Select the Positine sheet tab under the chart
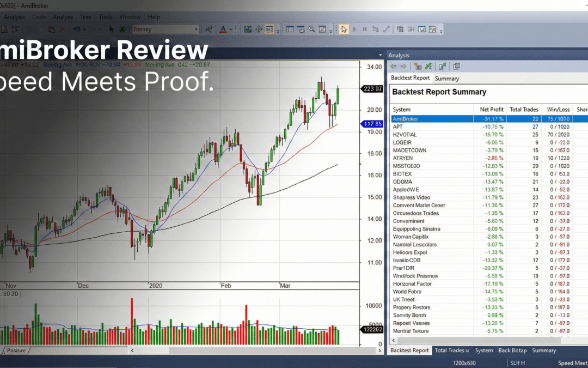Image resolution: width=588 pixels, height=368 pixels. point(16,351)
